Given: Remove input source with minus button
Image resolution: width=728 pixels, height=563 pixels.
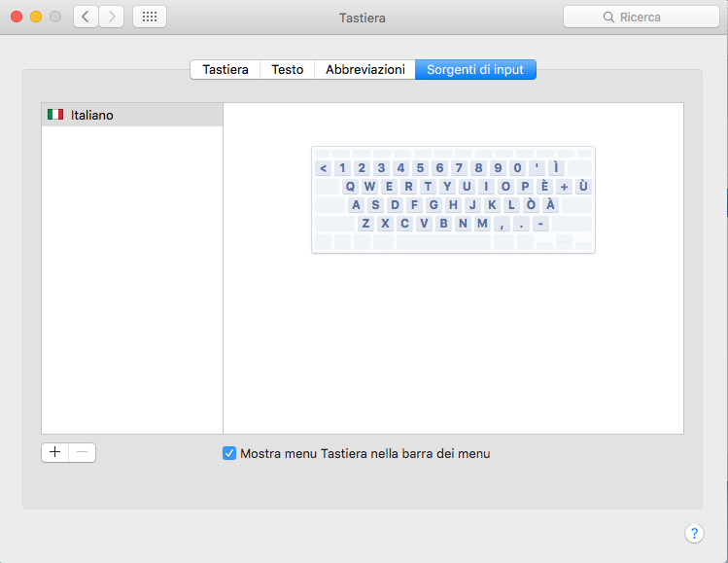Looking at the screenshot, I should point(83,452).
